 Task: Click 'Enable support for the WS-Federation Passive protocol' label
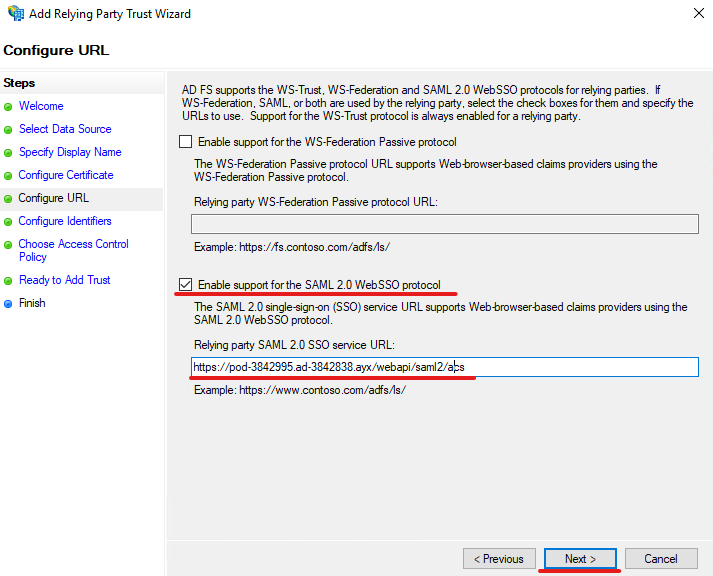click(x=327, y=142)
